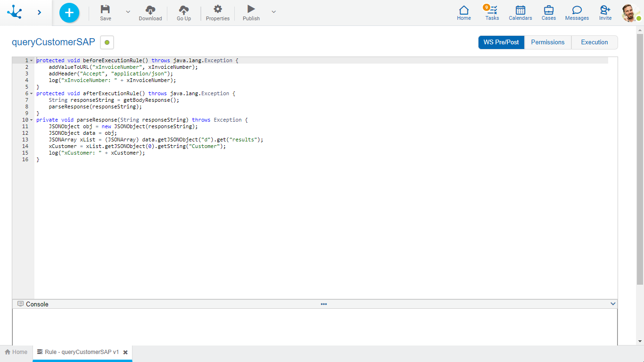Expand the Publish options dropdown arrow
Screen dimensions: 644x362
(274, 12)
